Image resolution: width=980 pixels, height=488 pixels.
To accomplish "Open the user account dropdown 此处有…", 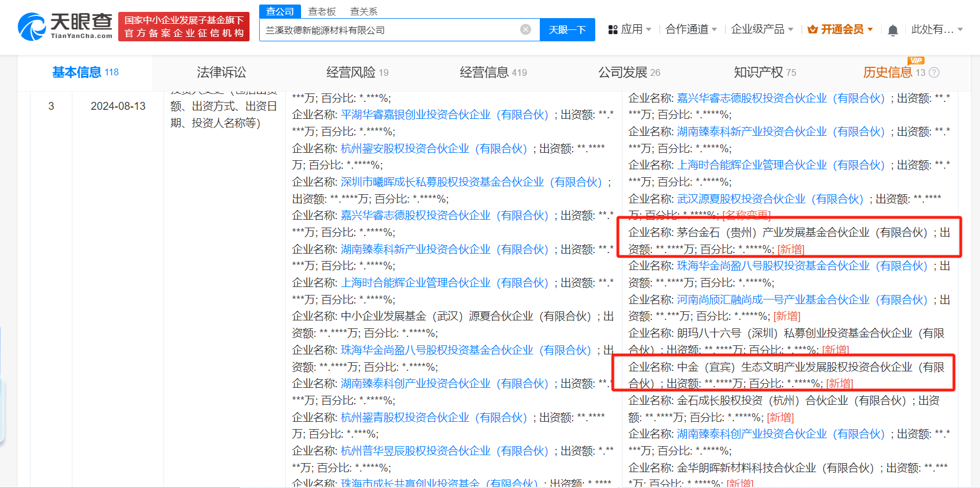I will [x=936, y=29].
